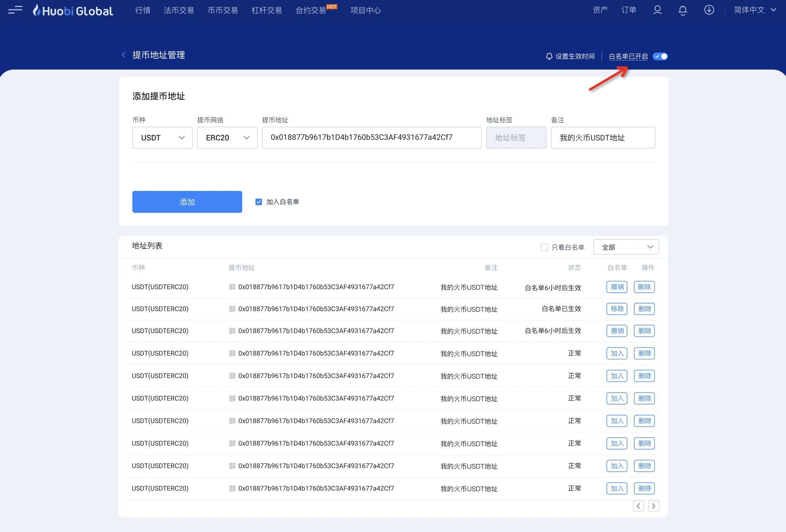Screen dimensions: 786x532
Task: Open the user account icon
Action: tap(657, 10)
